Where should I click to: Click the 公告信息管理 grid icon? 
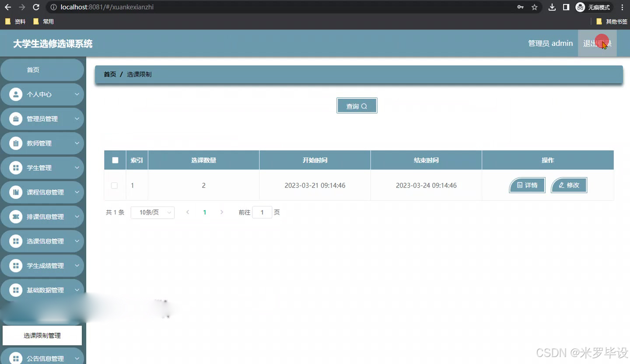[16, 358]
